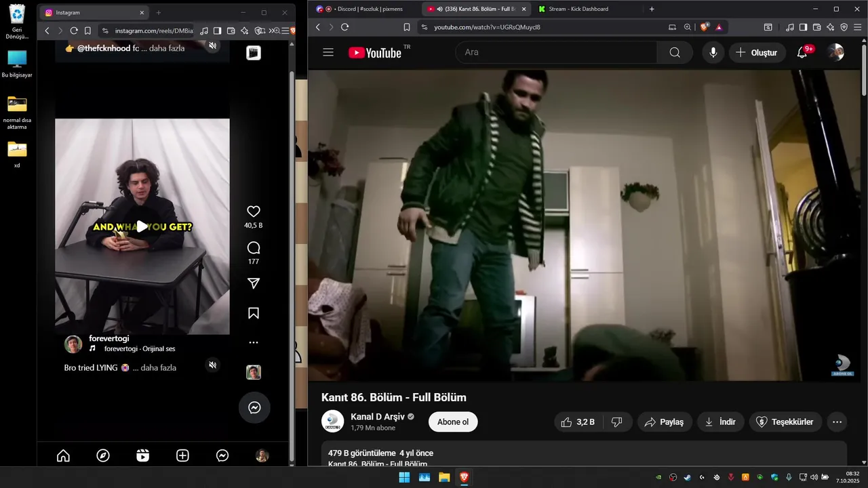Open forevertogi's profile name link

[108, 338]
